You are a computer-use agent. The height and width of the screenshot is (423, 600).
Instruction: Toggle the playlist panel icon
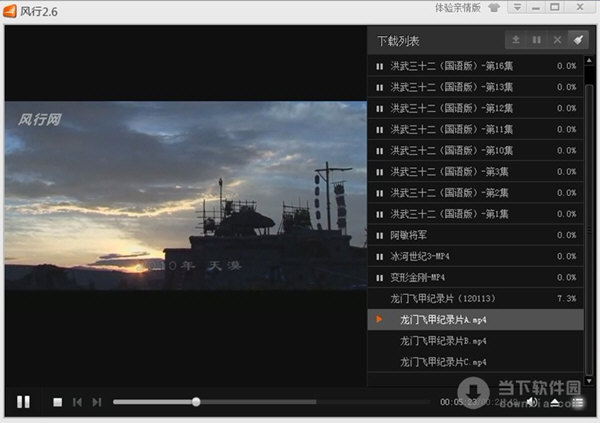pyautogui.click(x=577, y=402)
